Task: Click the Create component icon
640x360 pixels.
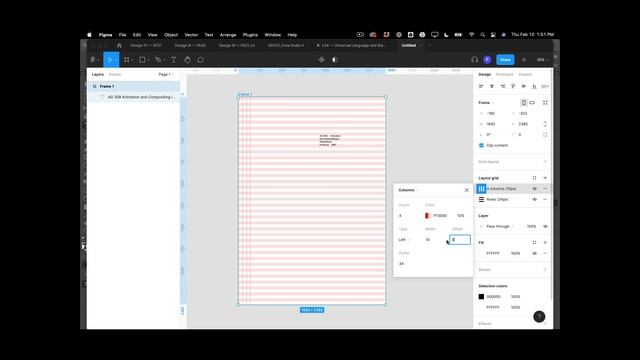Action: pyautogui.click(x=322, y=60)
